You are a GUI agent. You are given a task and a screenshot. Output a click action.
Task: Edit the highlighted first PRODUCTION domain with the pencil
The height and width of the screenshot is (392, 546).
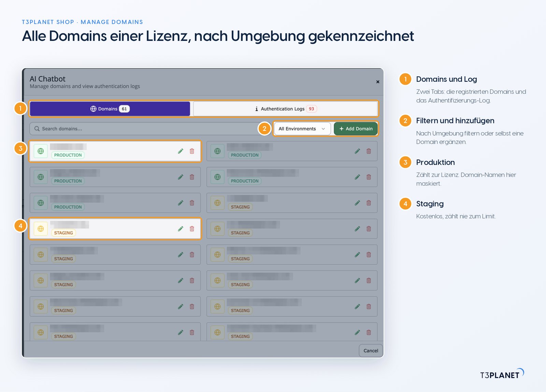[181, 151]
